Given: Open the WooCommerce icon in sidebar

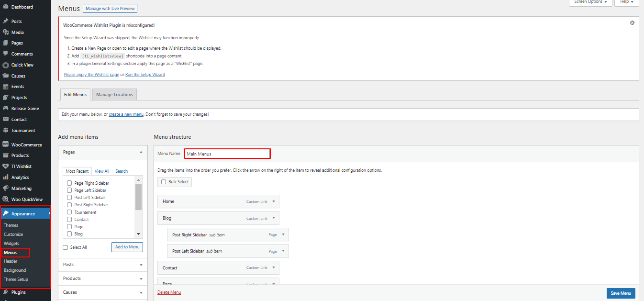Looking at the screenshot, I should pyautogui.click(x=6, y=145).
